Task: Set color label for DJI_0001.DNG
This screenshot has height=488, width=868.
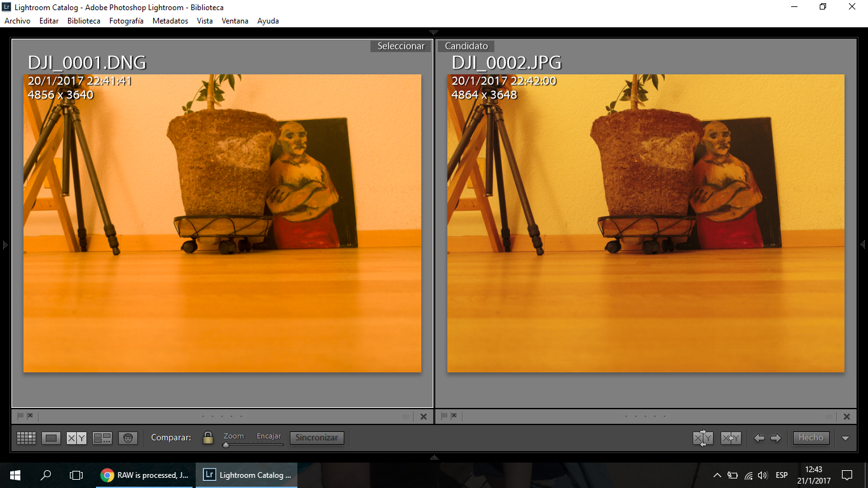Action: (406, 417)
